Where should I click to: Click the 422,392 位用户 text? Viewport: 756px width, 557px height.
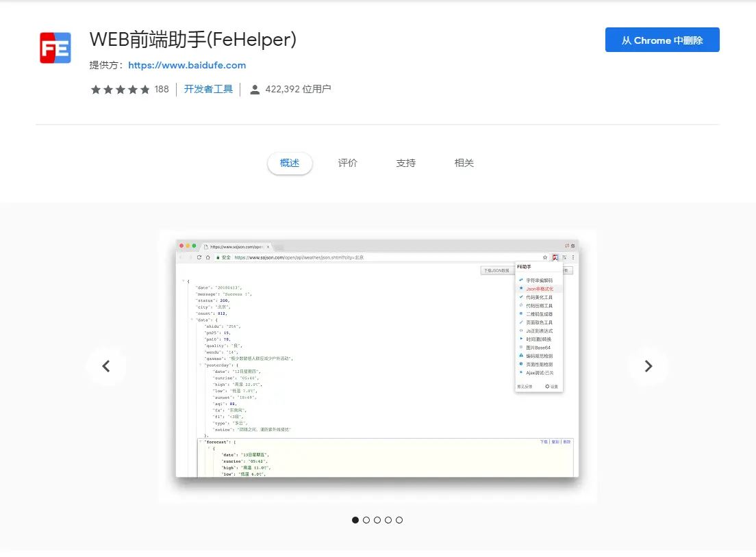(x=298, y=89)
